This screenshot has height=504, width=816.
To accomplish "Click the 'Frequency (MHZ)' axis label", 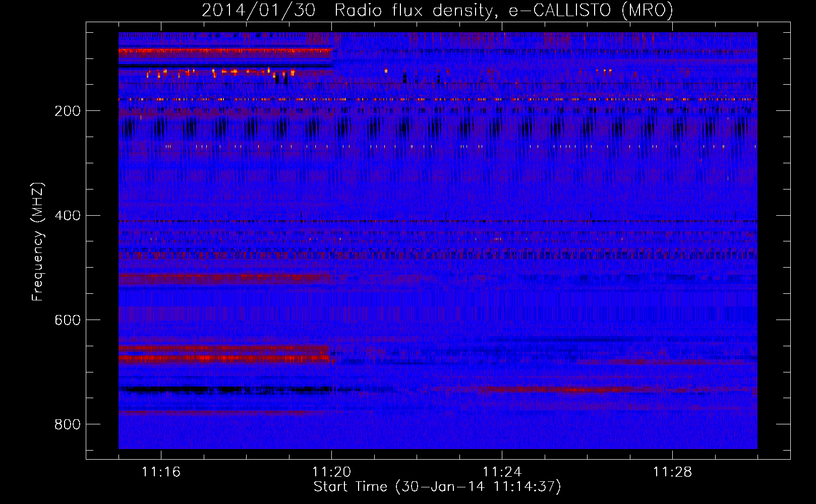I will [x=38, y=241].
